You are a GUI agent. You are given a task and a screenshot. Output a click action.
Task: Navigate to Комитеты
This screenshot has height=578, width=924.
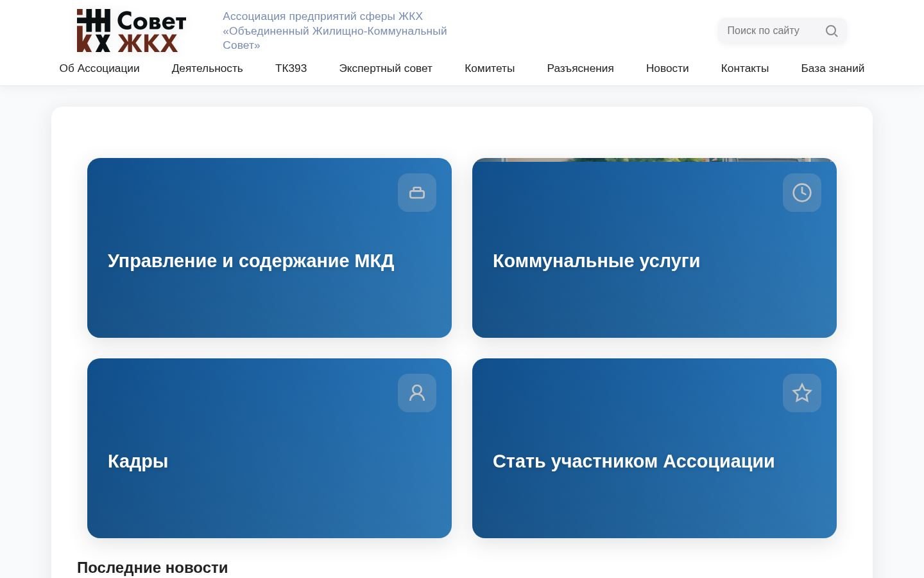click(490, 68)
